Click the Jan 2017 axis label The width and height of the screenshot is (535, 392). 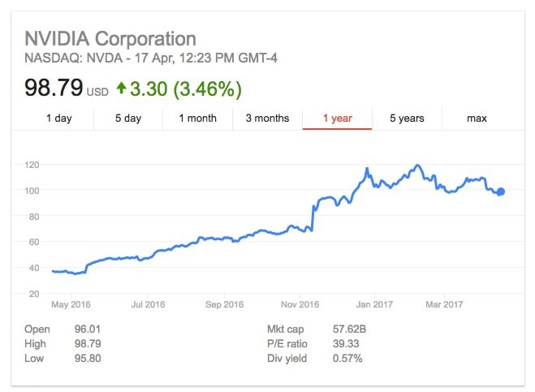pyautogui.click(x=374, y=304)
